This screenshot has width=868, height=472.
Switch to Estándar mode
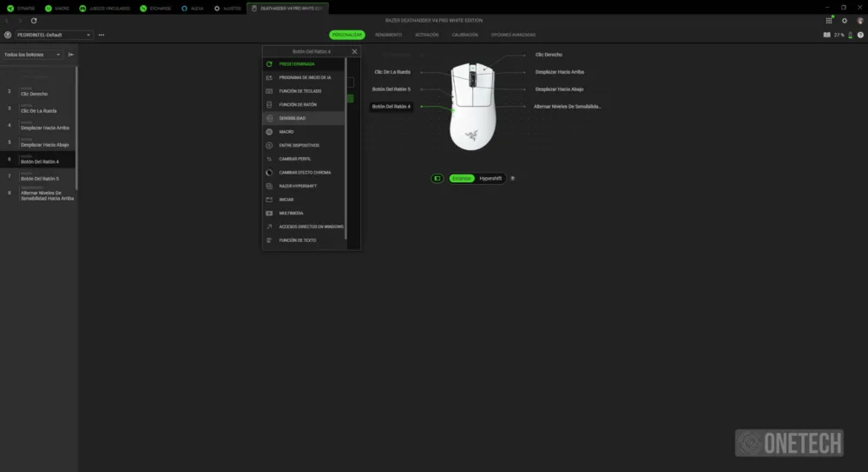462,178
